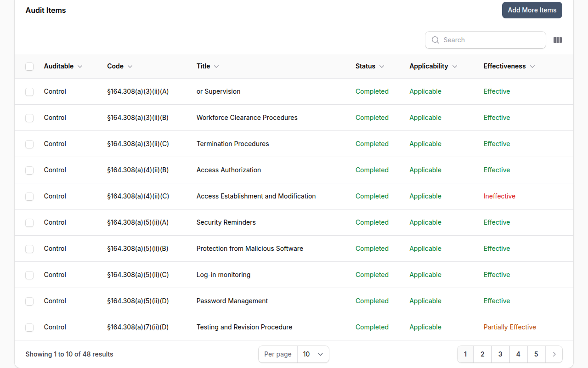This screenshot has width=588, height=368.
Task: Check the Security Reminders row checkbox
Action: pyautogui.click(x=29, y=223)
